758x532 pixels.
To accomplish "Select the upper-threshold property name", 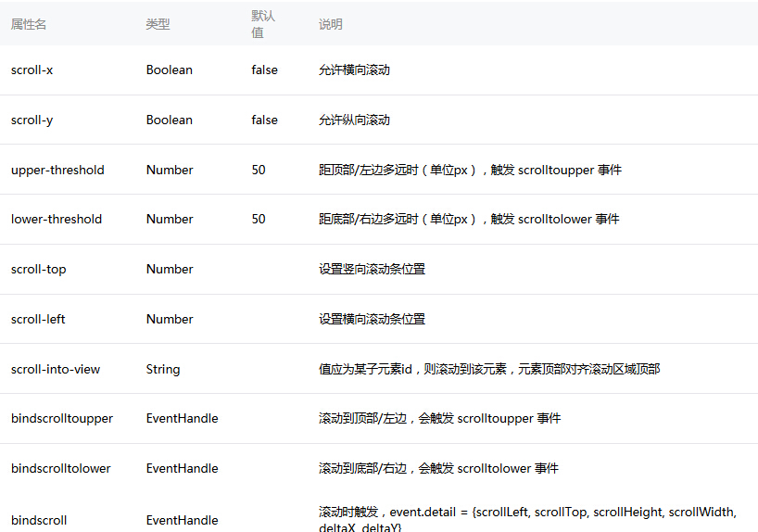I will pyautogui.click(x=57, y=170).
